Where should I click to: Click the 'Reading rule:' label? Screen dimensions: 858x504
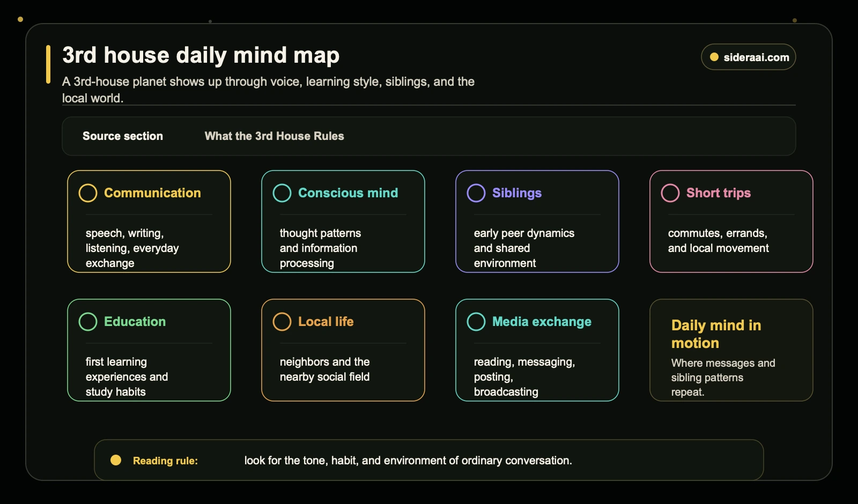[165, 461]
